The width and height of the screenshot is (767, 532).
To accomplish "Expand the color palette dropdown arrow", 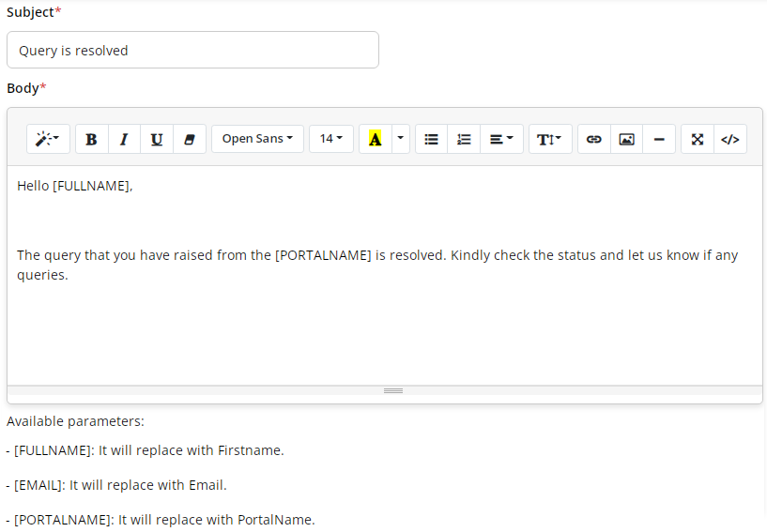I will pyautogui.click(x=401, y=139).
